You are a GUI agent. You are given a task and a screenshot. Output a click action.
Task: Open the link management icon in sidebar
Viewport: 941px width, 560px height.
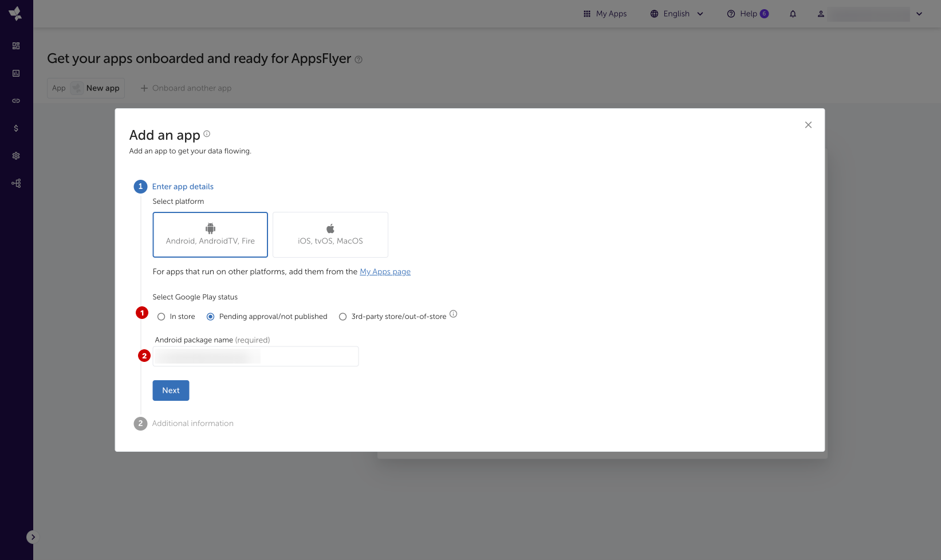point(16,101)
